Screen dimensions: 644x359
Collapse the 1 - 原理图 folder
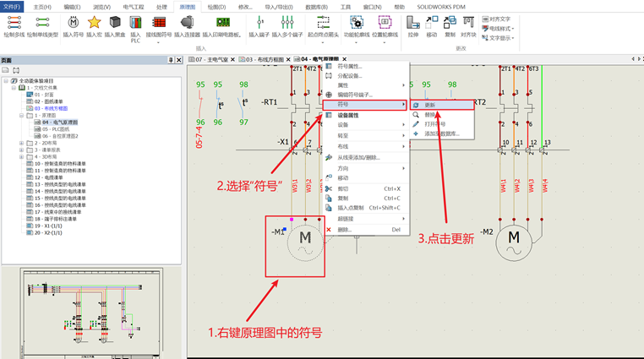click(21, 115)
